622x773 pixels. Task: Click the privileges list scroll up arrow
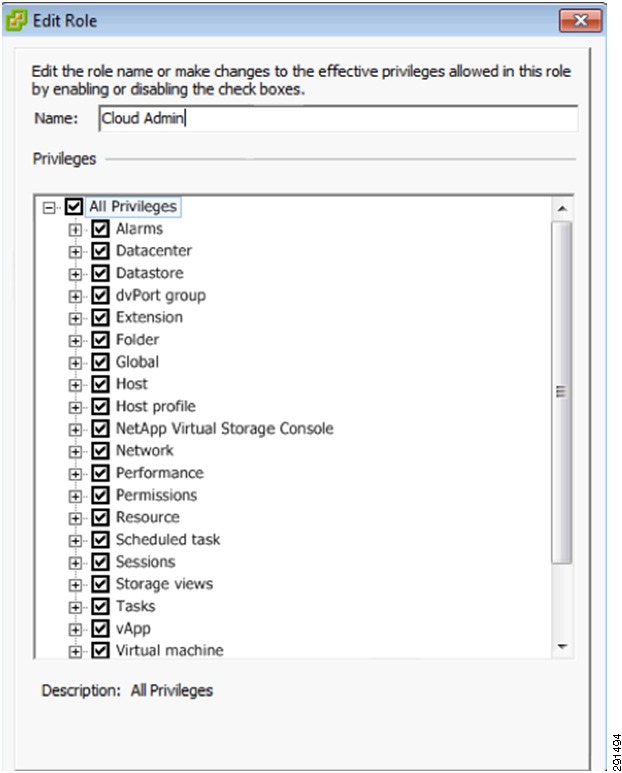point(562,209)
